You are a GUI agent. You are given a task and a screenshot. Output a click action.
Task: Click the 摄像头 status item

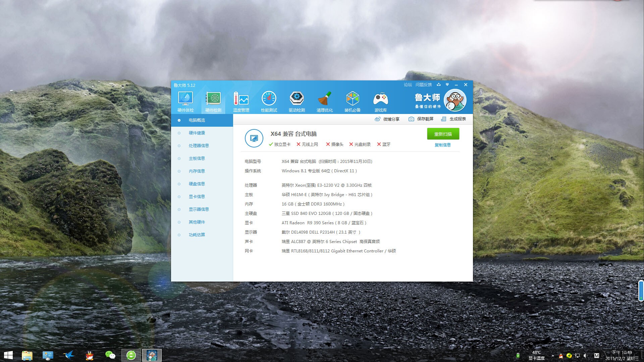(x=334, y=144)
